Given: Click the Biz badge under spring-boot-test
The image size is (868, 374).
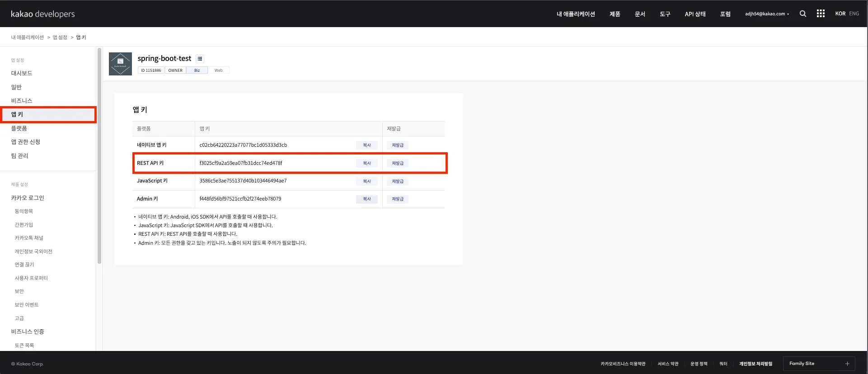Looking at the screenshot, I should (x=197, y=70).
